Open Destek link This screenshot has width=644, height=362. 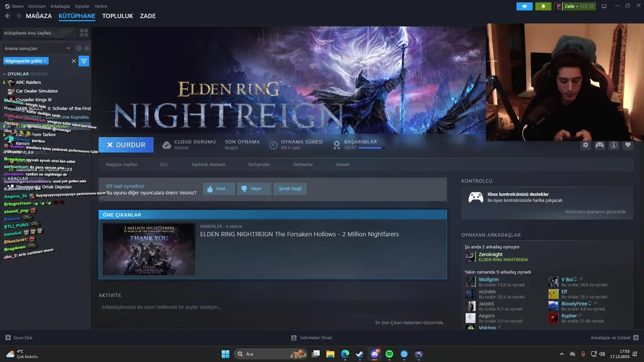(343, 164)
